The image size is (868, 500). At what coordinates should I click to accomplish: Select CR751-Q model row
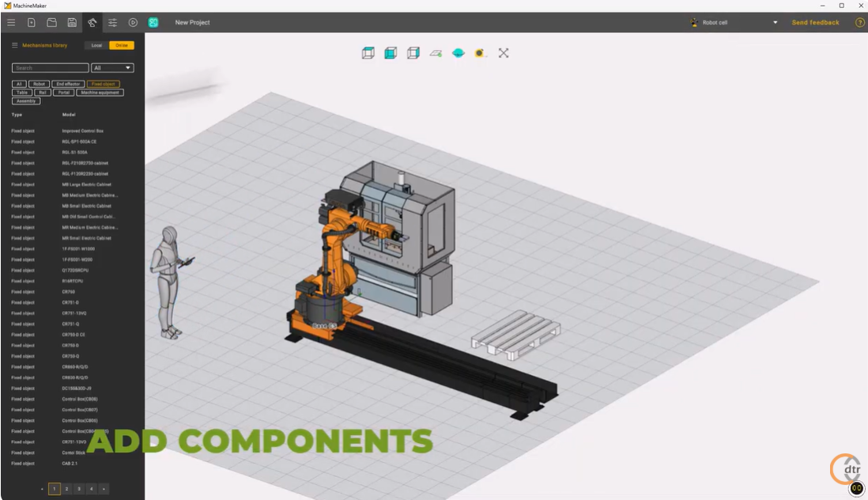71,324
